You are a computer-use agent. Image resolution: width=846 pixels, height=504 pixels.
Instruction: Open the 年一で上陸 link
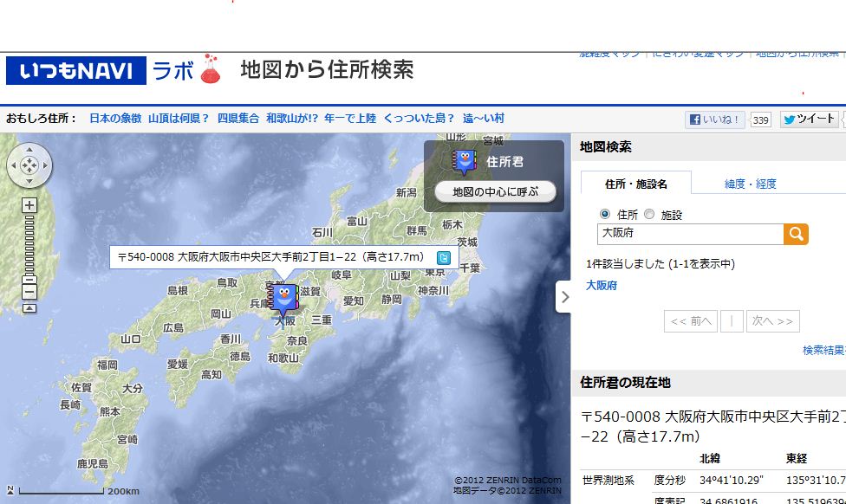click(350, 118)
